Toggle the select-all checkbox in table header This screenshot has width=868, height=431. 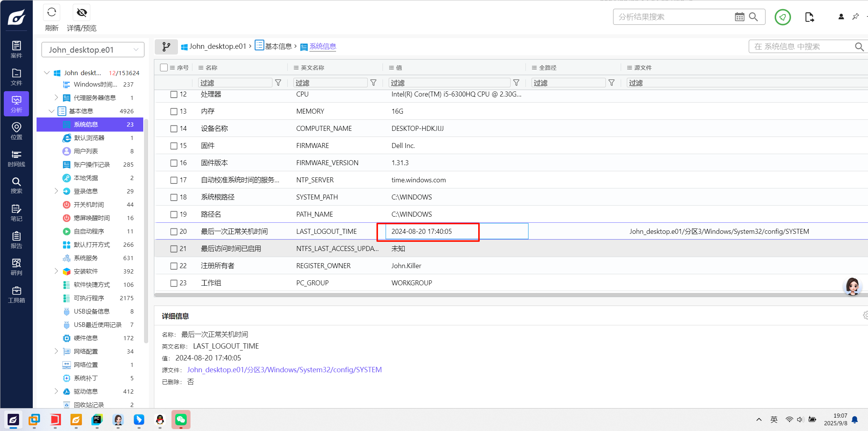pos(164,68)
